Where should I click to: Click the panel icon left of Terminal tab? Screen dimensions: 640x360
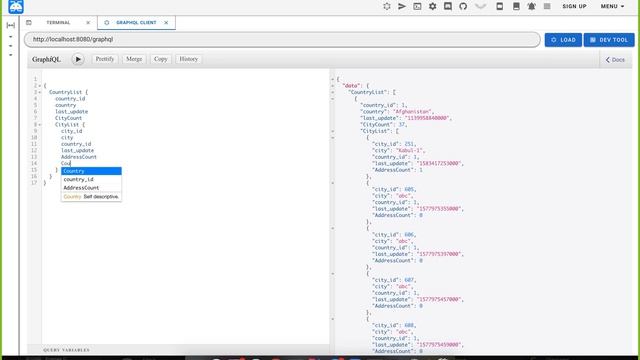pyautogui.click(x=29, y=22)
